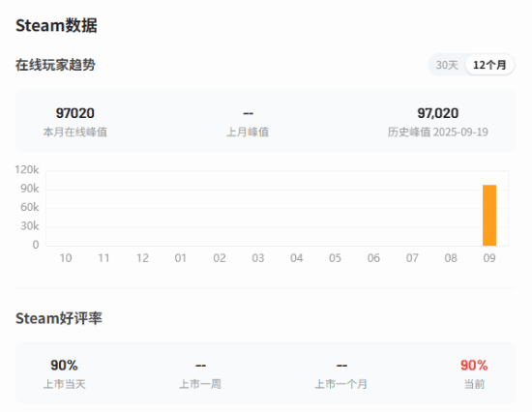This screenshot has height=412, width=532.
Task: Click the 当前 label
Action: pos(474,384)
